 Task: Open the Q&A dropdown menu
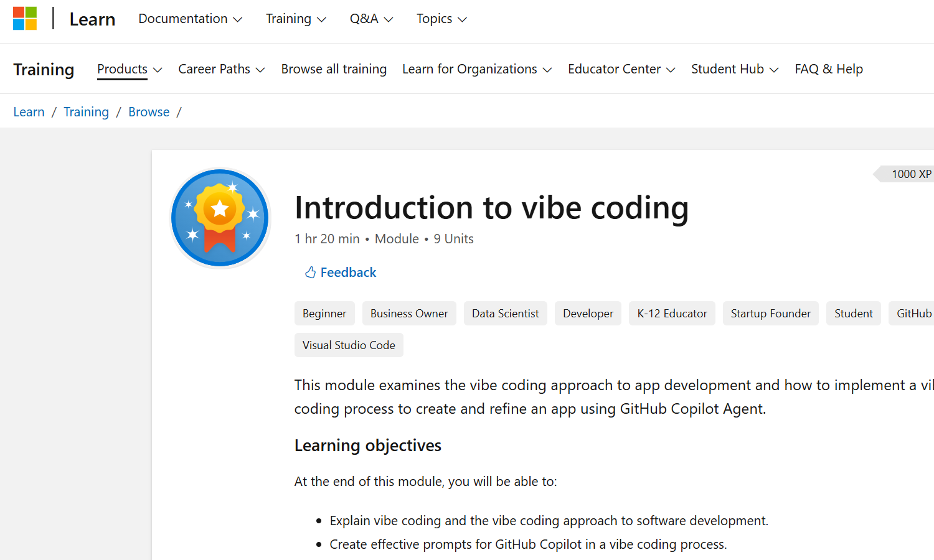click(x=371, y=19)
